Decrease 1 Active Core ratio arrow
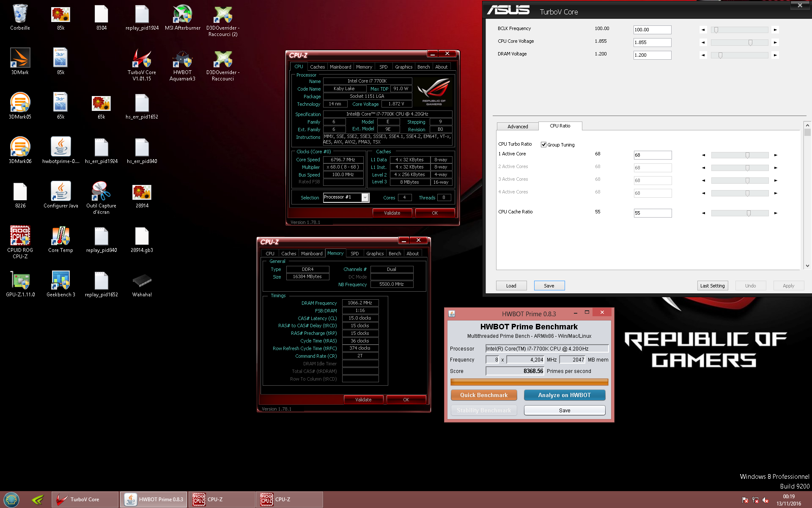 pos(703,155)
